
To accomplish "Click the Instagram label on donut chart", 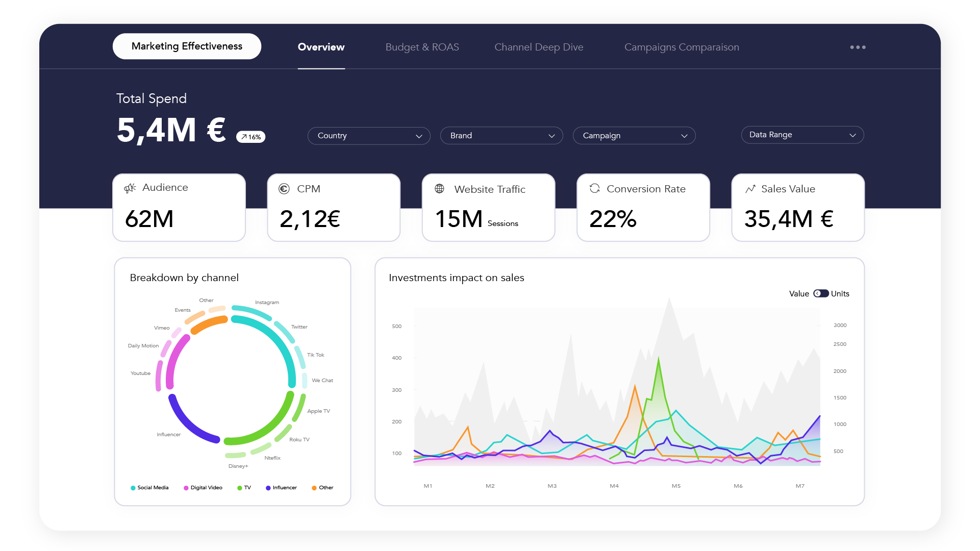I will tap(267, 303).
